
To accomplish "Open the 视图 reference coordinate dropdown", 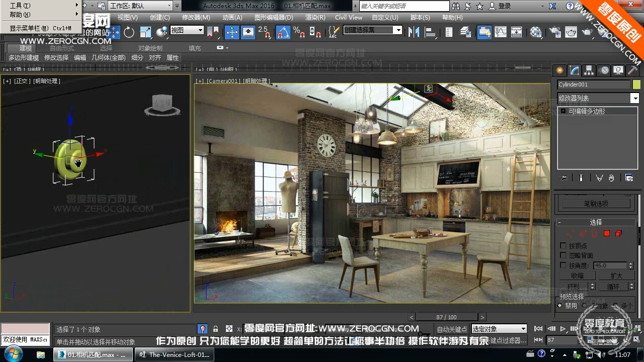I will pyautogui.click(x=187, y=30).
